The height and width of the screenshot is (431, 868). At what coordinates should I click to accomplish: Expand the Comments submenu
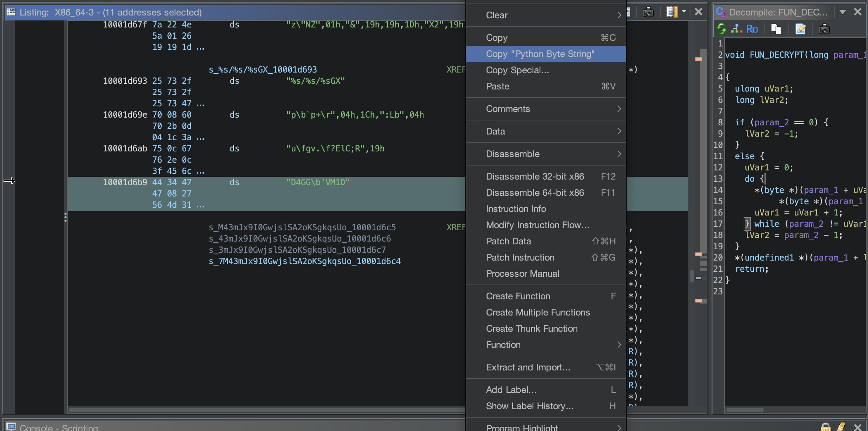click(x=546, y=109)
